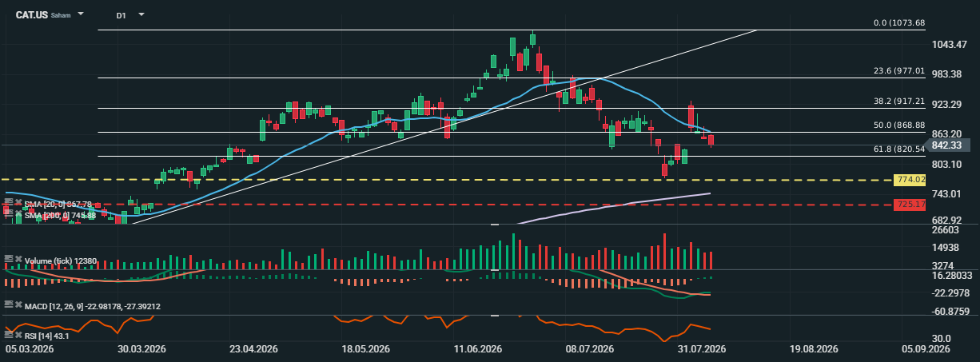Remove the MACD indicator
The height and width of the screenshot is (362, 980).
[18, 305]
